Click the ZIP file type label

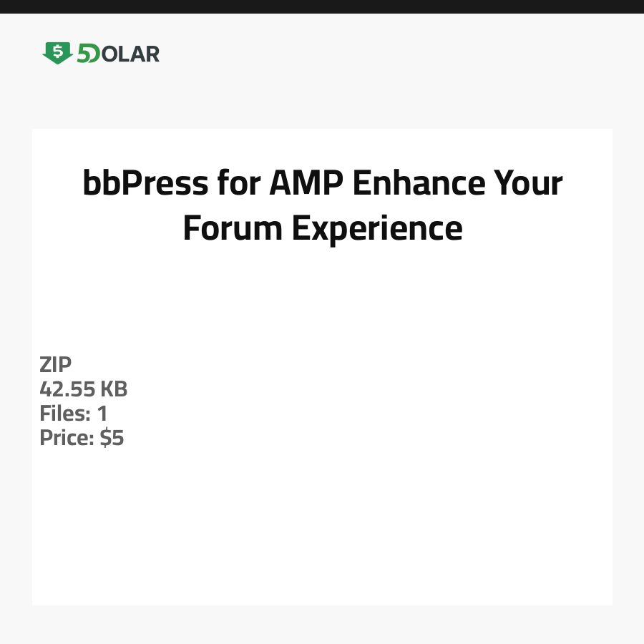(56, 365)
